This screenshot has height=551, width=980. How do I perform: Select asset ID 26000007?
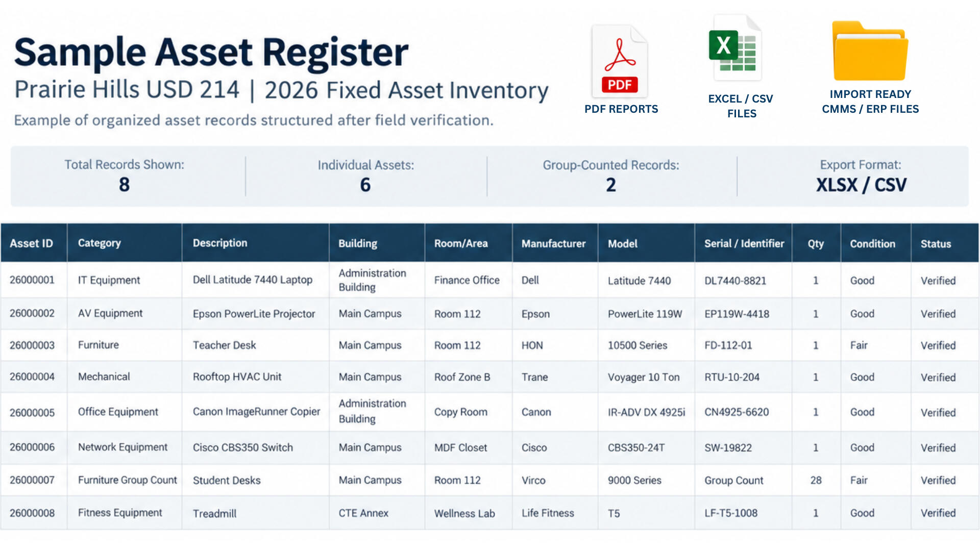pyautogui.click(x=32, y=480)
